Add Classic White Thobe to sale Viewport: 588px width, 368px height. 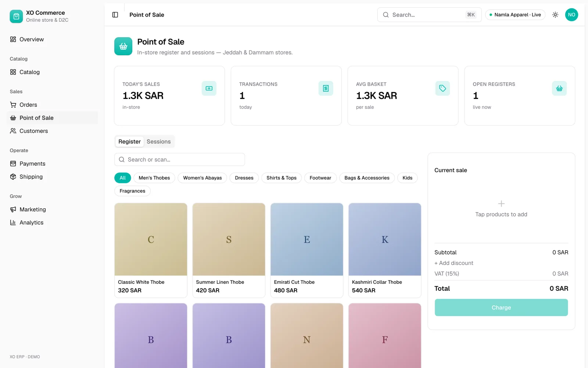tap(151, 250)
